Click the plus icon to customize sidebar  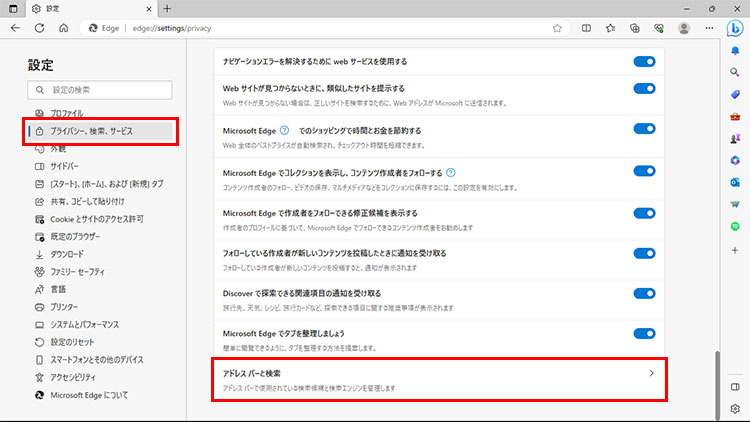[x=735, y=250]
